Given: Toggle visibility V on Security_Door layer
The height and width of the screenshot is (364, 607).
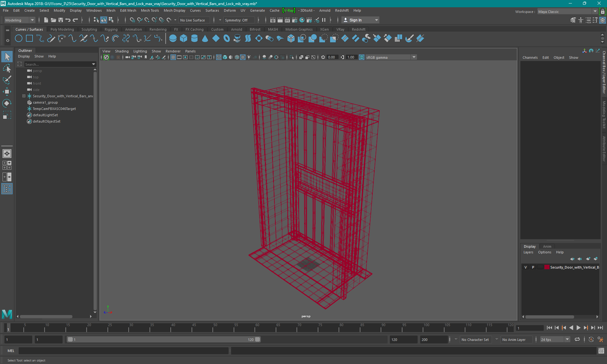Looking at the screenshot, I should 526,267.
